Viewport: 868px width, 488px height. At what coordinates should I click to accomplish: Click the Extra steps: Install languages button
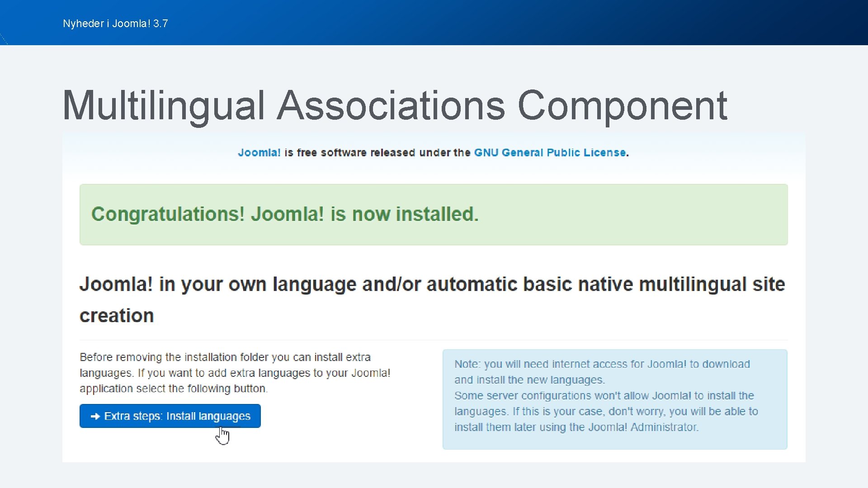point(170,416)
